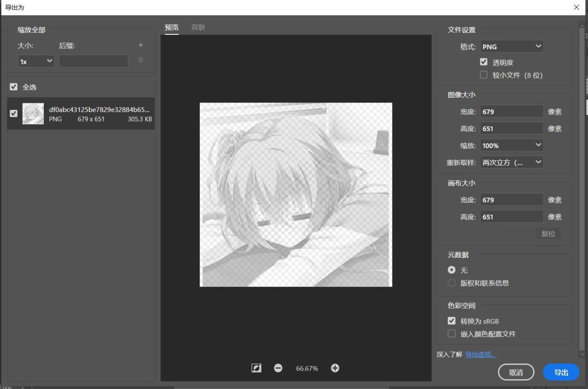Click the 导出 button
Screen dimensions: 588x389
click(561, 372)
